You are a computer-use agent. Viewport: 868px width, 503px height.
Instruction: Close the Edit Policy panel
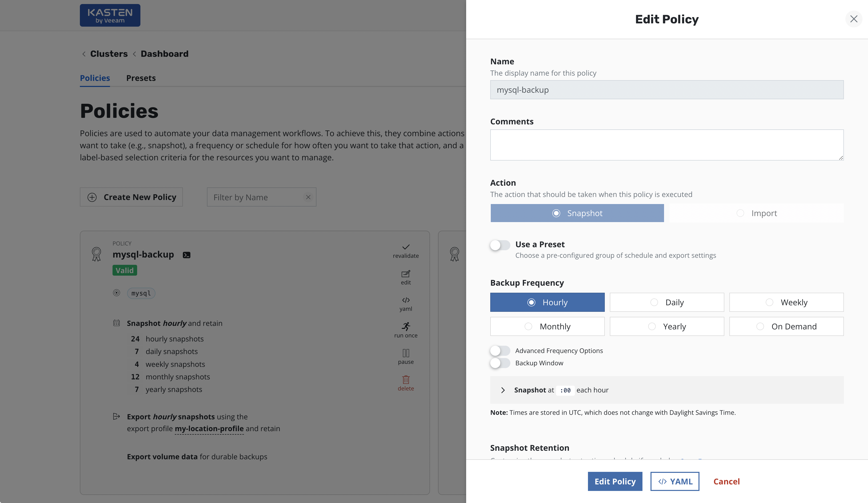[x=853, y=19]
